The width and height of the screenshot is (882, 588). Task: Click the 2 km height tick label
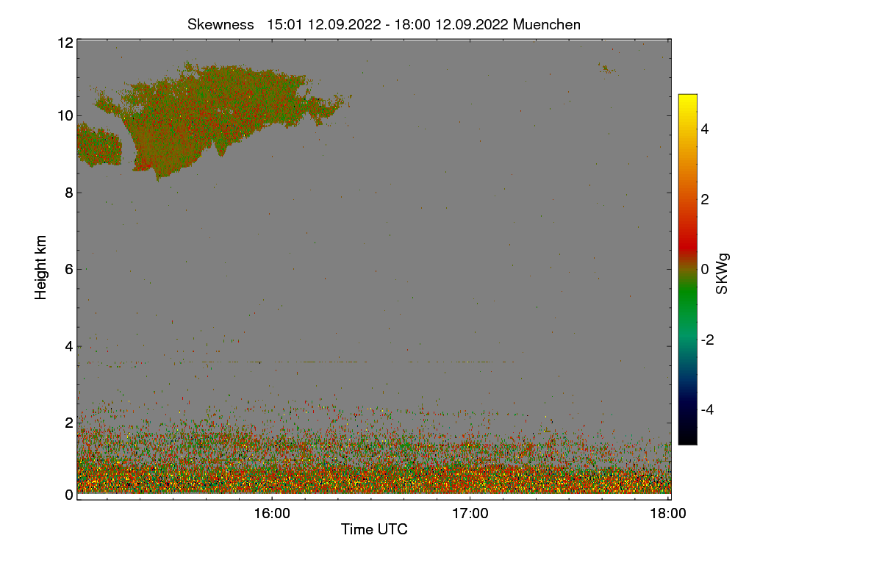click(x=69, y=423)
